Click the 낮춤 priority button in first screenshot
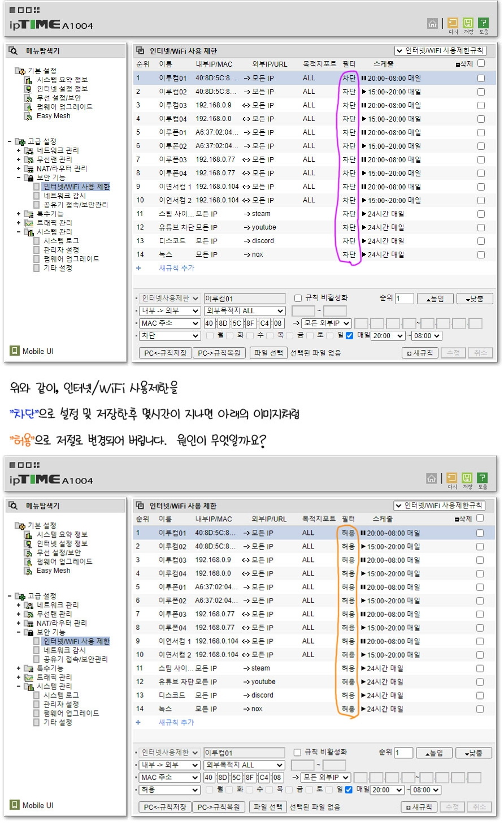This screenshot has width=504, height=825. (475, 299)
